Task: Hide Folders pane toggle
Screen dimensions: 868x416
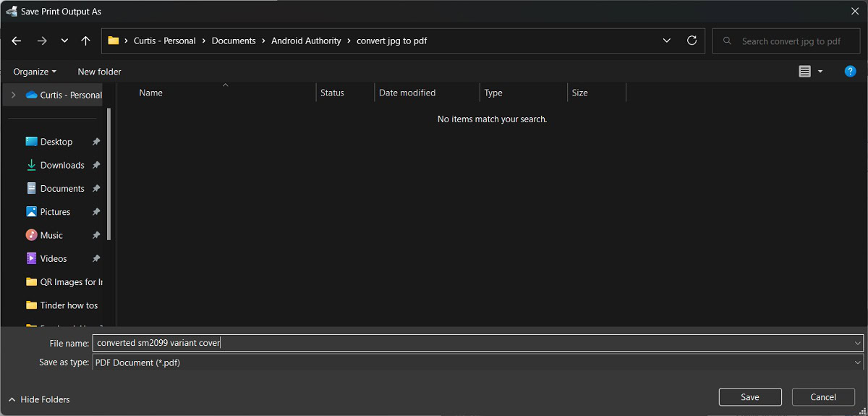Action: coord(40,399)
